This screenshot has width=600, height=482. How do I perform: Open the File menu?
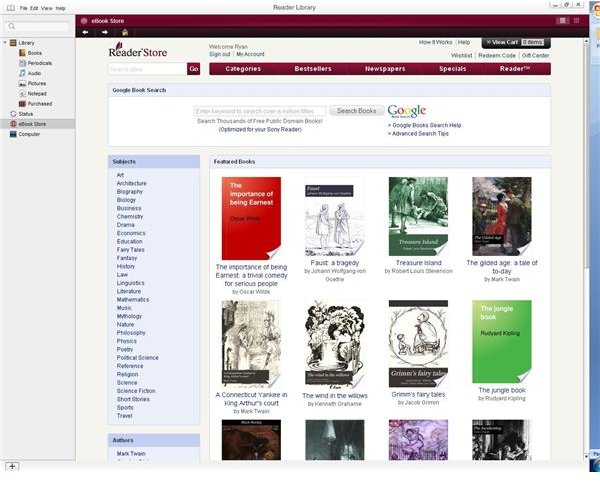pyautogui.click(x=23, y=8)
